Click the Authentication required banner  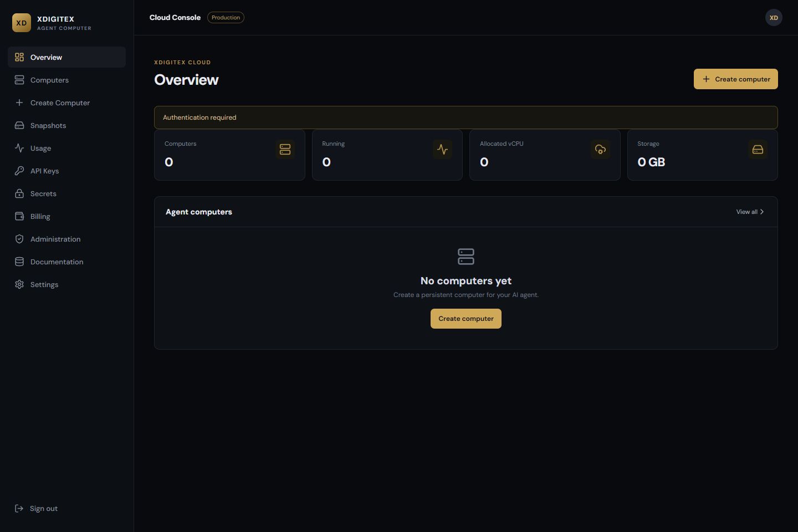click(466, 117)
